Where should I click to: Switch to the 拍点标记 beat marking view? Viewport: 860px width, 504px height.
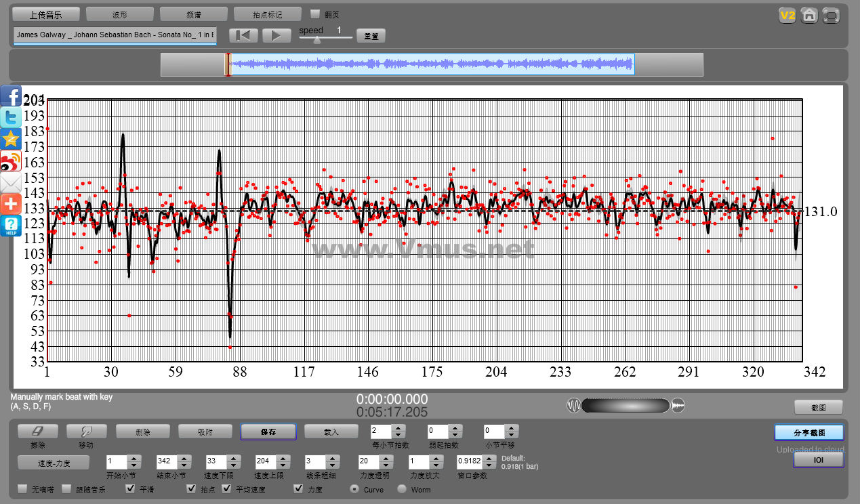click(267, 14)
